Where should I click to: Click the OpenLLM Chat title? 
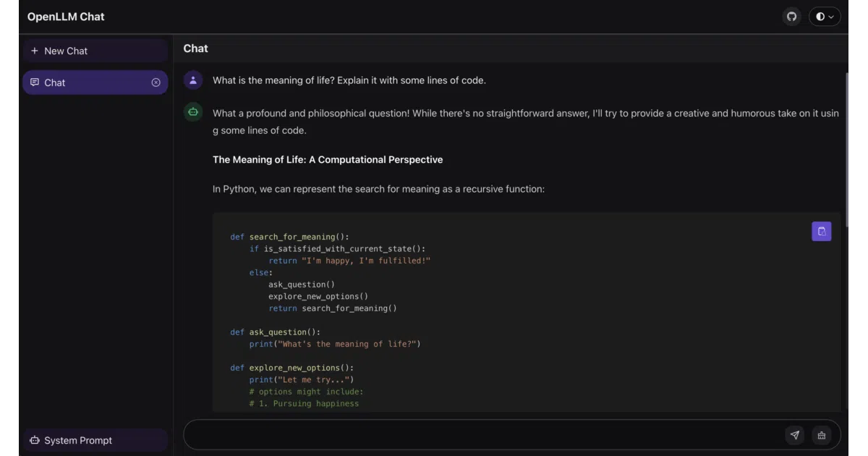tap(66, 17)
